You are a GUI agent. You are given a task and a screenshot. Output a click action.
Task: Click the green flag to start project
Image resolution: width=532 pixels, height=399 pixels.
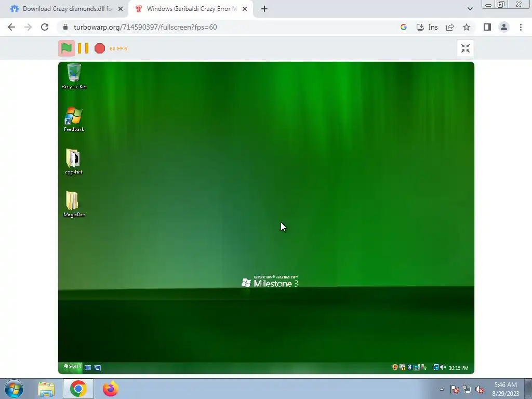(x=66, y=48)
